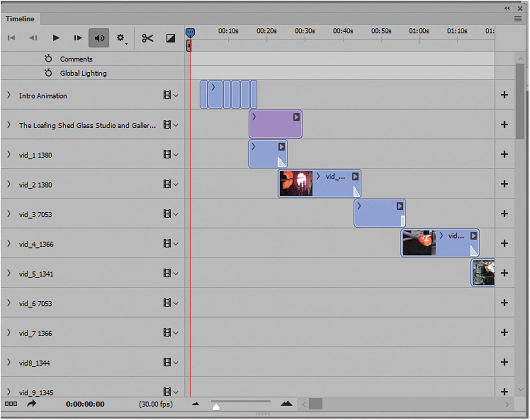Viewport: 530px width, 420px height.
Task: Split clip at playhead with scissors
Action: (x=148, y=38)
